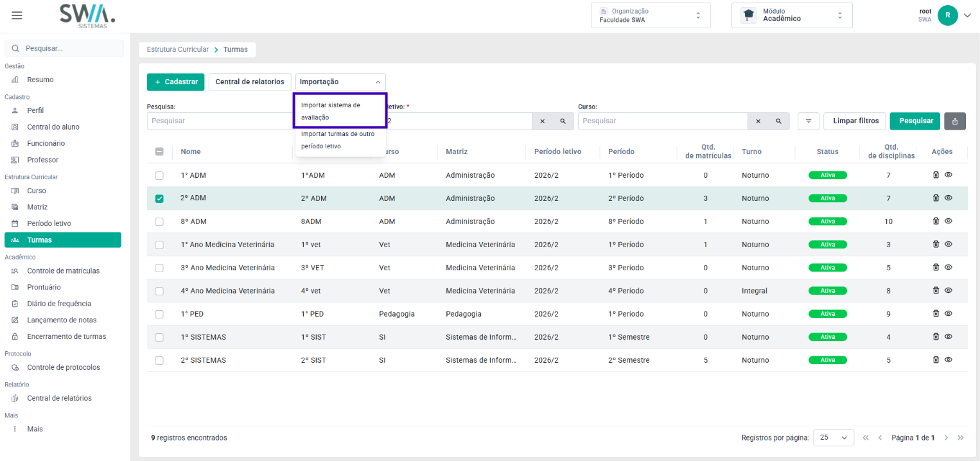View the 8º ADM row with eye icon
The width and height of the screenshot is (980, 461).
tap(948, 221)
